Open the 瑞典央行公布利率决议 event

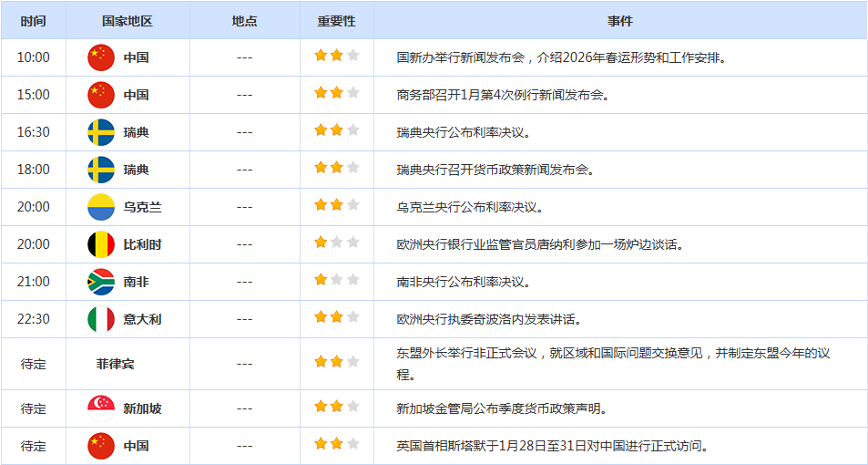(x=464, y=132)
